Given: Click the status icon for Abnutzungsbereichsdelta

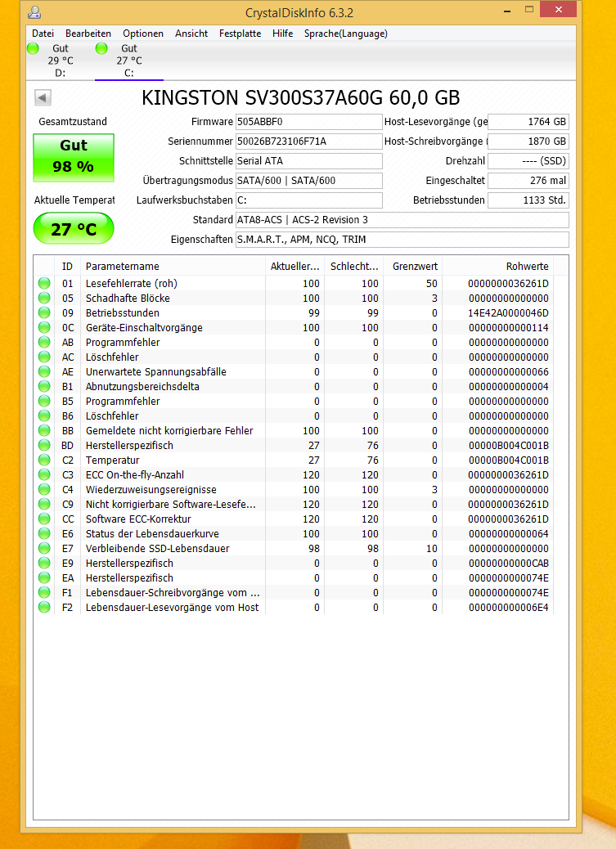Looking at the screenshot, I should click(x=44, y=387).
